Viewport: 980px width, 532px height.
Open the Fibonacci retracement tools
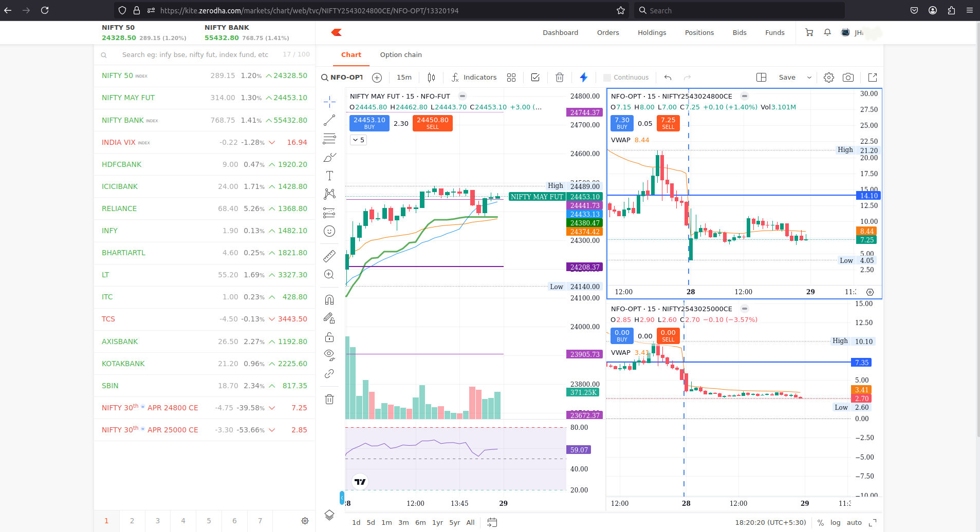(x=329, y=139)
